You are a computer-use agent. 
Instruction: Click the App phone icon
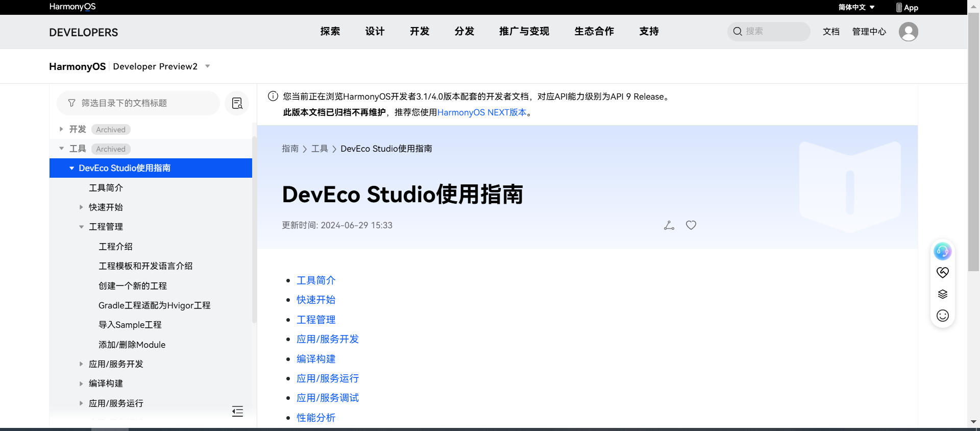(899, 7)
